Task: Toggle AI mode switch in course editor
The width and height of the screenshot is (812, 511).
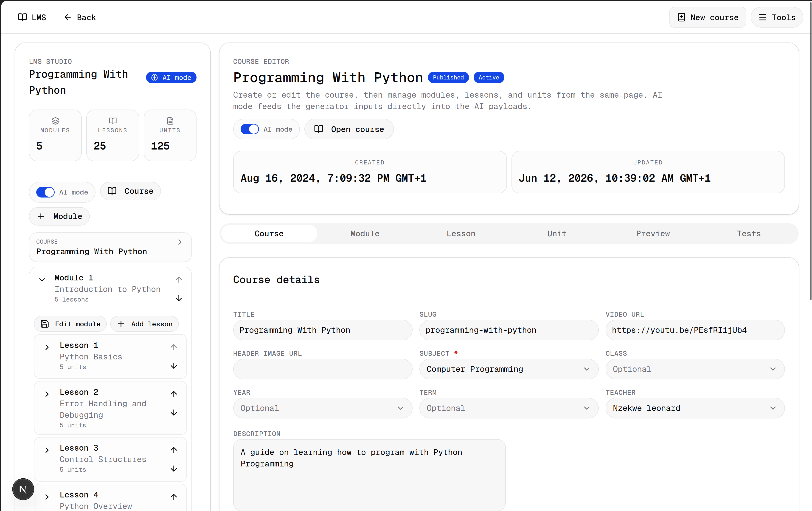Action: click(250, 129)
